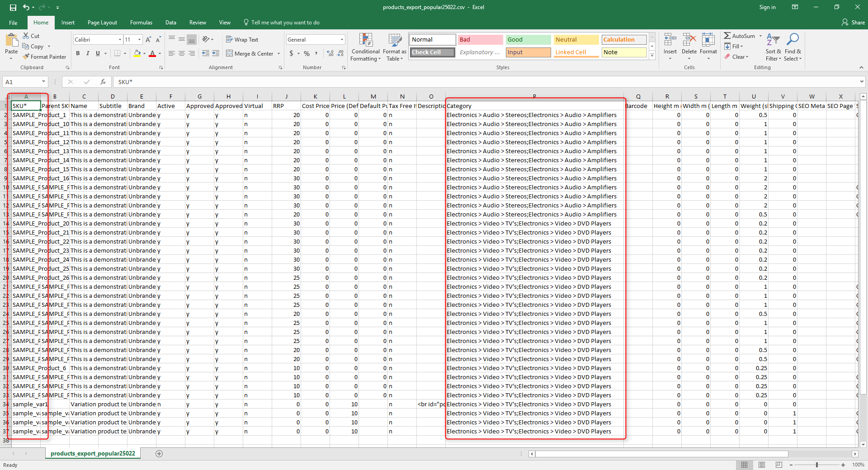The height and width of the screenshot is (470, 868).
Task: Apply the Good cell style
Action: pyautogui.click(x=528, y=39)
